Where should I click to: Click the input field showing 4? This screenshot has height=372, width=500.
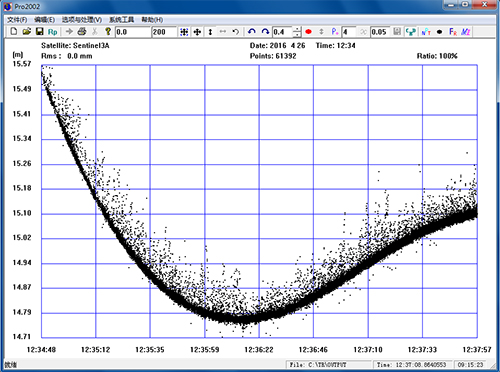[349, 32]
